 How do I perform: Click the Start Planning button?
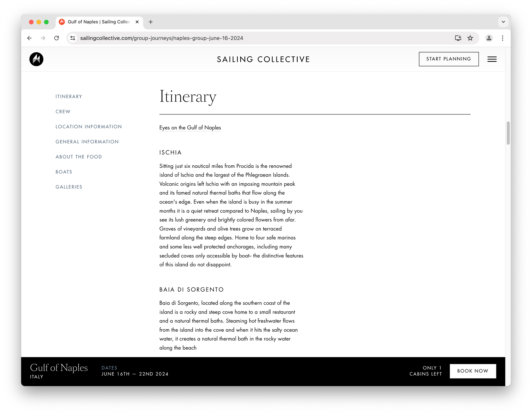448,59
